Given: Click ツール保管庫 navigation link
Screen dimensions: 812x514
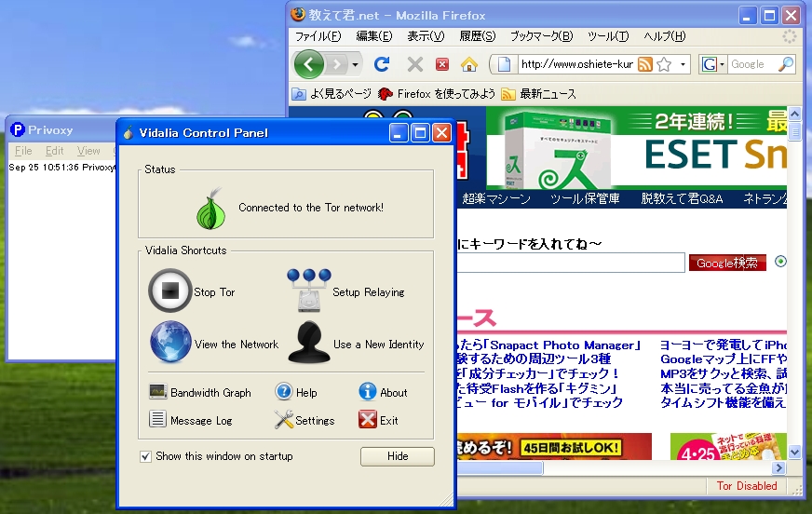Looking at the screenshot, I should click(x=585, y=198).
